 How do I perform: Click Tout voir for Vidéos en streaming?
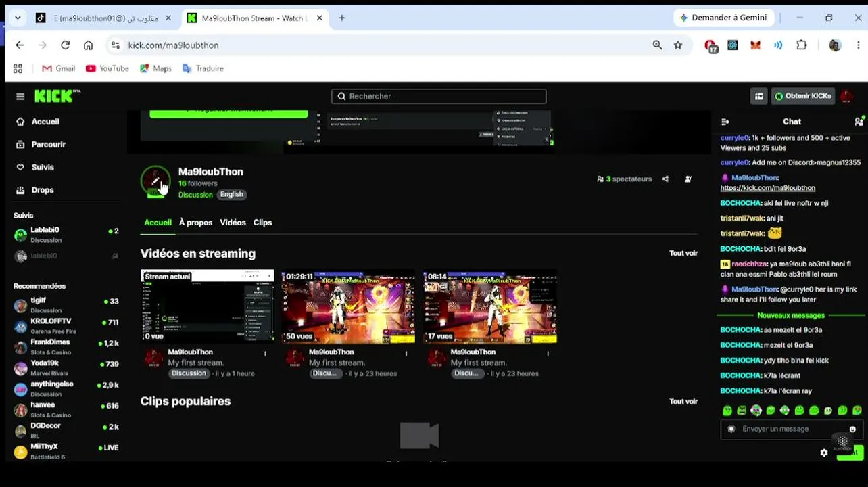[683, 253]
